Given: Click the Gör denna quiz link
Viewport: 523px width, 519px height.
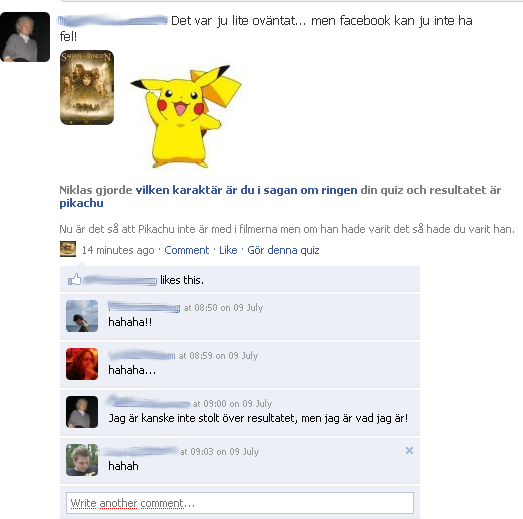Looking at the screenshot, I should tap(283, 250).
